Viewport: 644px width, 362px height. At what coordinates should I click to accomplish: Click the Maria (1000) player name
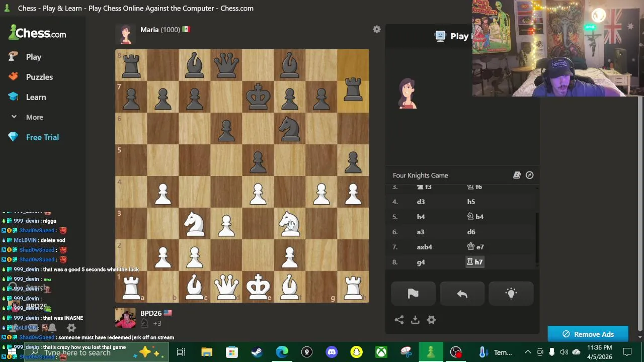160,30
